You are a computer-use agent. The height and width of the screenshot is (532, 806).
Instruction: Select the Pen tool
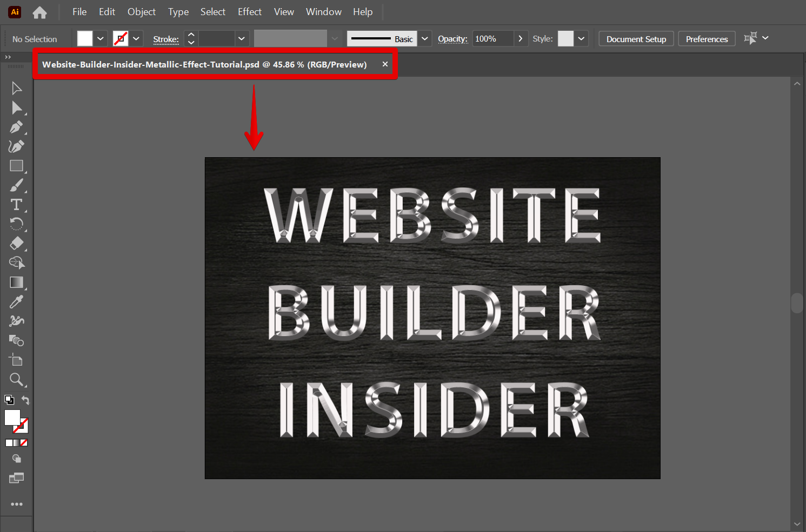click(x=16, y=127)
